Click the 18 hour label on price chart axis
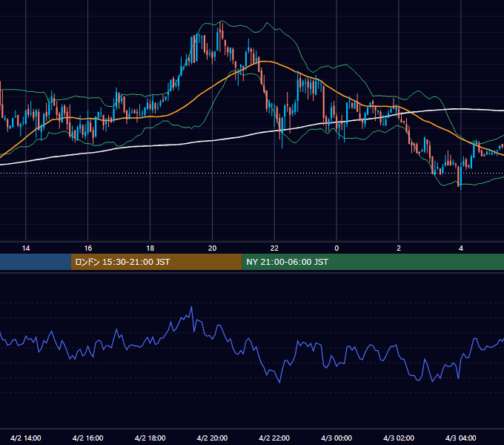Image resolution: width=504 pixels, height=445 pixels. (x=150, y=248)
